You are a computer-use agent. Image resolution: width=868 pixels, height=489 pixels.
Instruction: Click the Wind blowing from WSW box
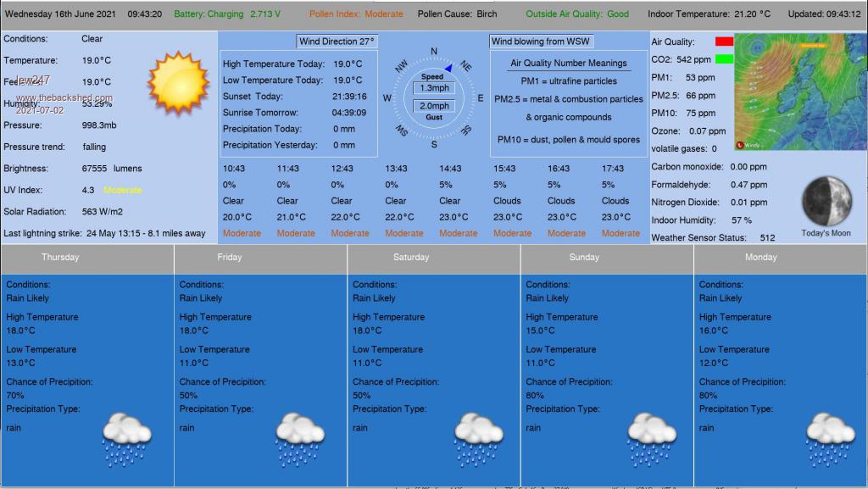click(542, 42)
